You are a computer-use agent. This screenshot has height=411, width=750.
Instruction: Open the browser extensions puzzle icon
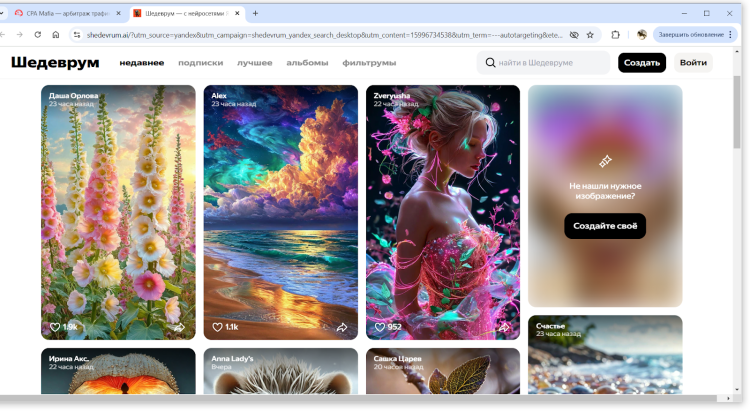[x=616, y=34]
